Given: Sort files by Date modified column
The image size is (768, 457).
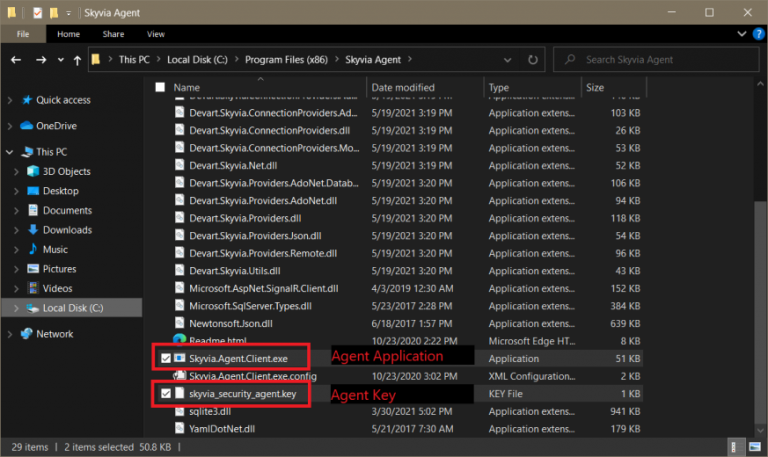Looking at the screenshot, I should [403, 88].
